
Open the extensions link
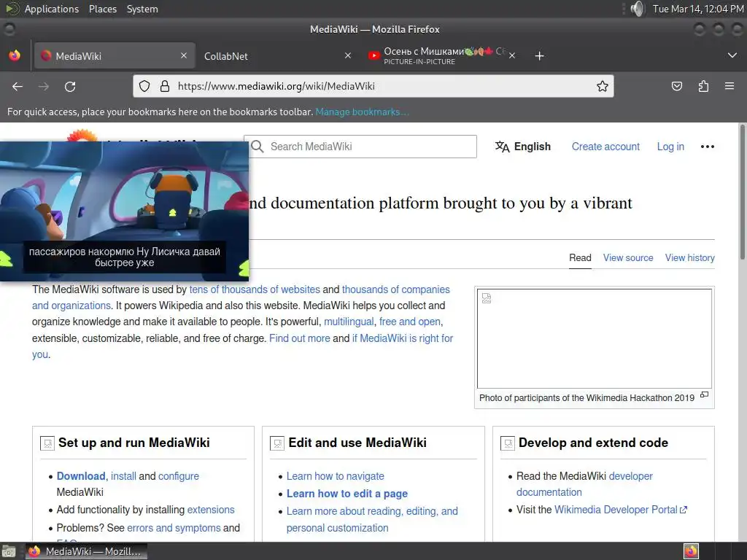(211, 510)
